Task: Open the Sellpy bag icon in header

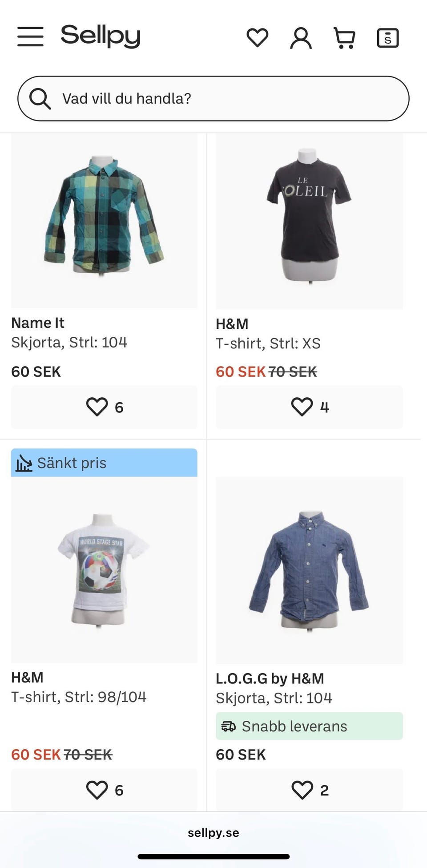Action: pyautogui.click(x=387, y=37)
